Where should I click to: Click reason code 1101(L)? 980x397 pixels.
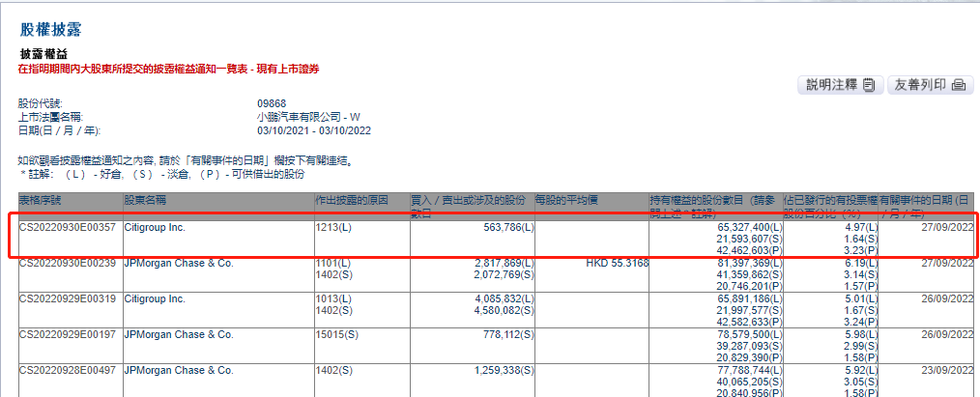(333, 264)
